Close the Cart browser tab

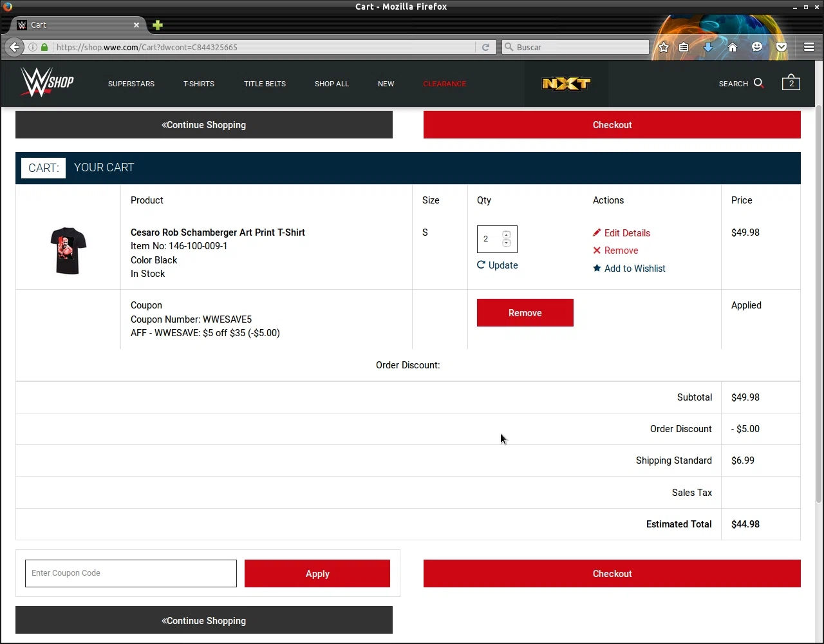coord(136,25)
